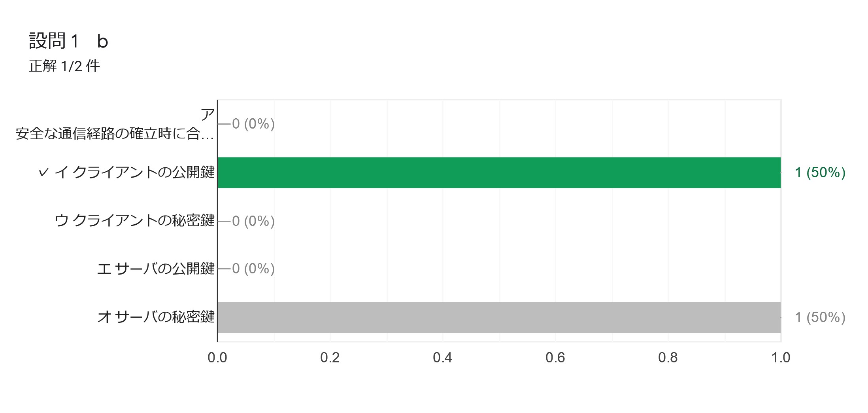
Task: Click the ア option label
Action: tap(208, 115)
